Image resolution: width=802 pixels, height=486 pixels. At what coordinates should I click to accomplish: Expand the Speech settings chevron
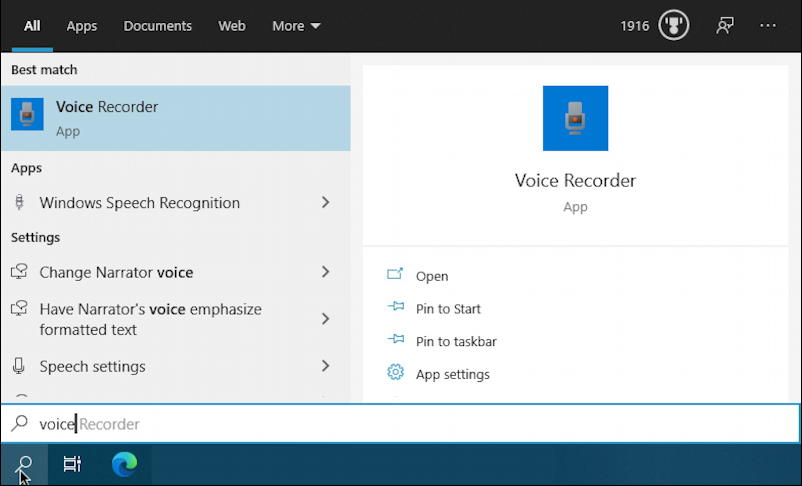click(325, 366)
